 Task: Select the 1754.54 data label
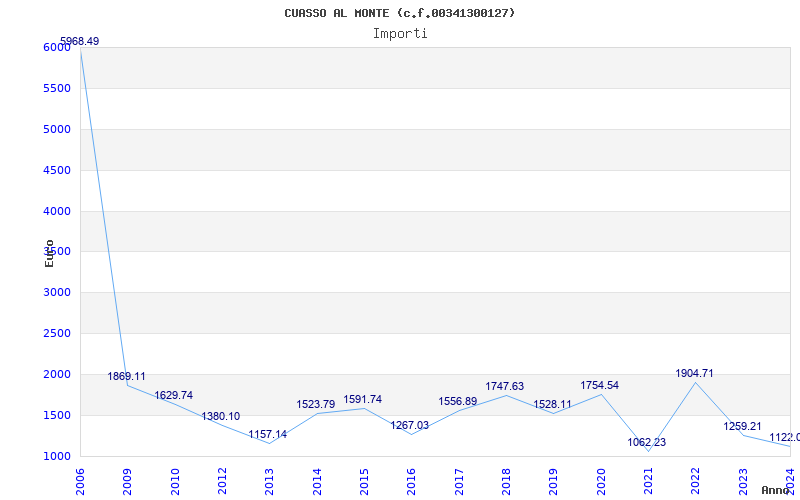click(599, 386)
